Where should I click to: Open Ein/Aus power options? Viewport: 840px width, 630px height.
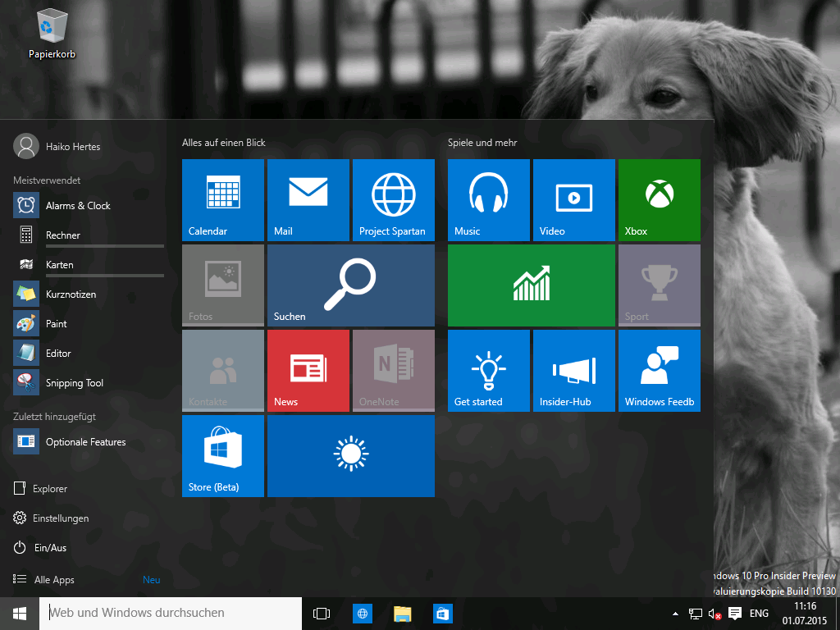pyautogui.click(x=49, y=548)
